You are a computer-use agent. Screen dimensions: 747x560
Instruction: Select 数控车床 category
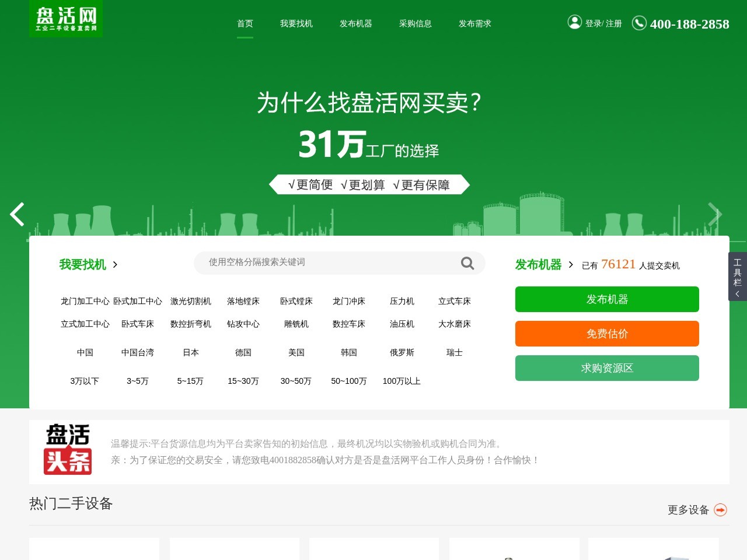click(x=349, y=324)
